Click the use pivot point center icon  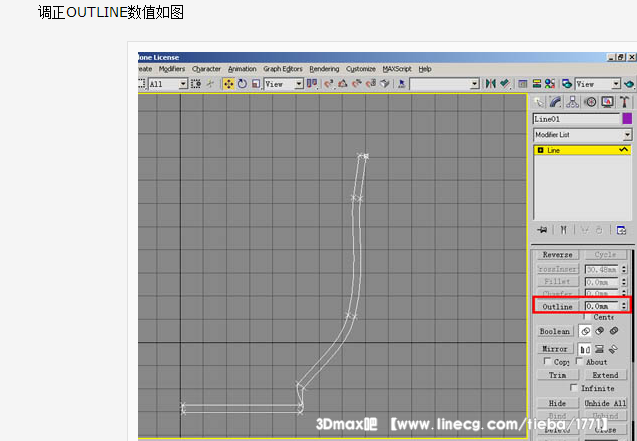tap(312, 84)
